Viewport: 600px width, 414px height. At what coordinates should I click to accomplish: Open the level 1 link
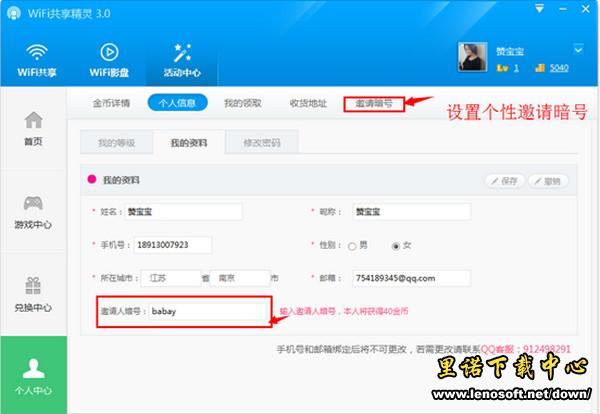coord(516,68)
